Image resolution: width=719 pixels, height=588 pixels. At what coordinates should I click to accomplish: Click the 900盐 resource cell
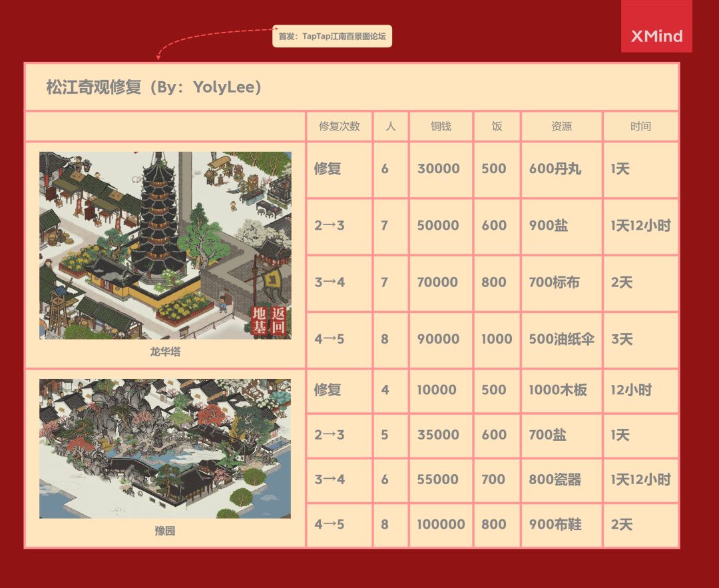click(562, 226)
